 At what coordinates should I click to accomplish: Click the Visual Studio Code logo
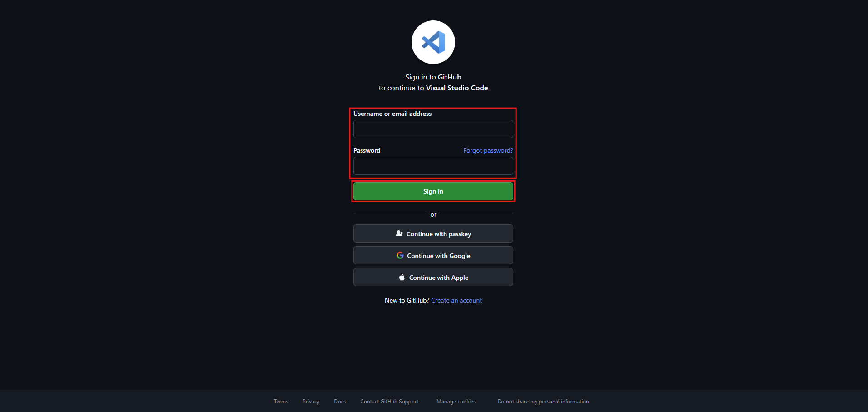[433, 42]
